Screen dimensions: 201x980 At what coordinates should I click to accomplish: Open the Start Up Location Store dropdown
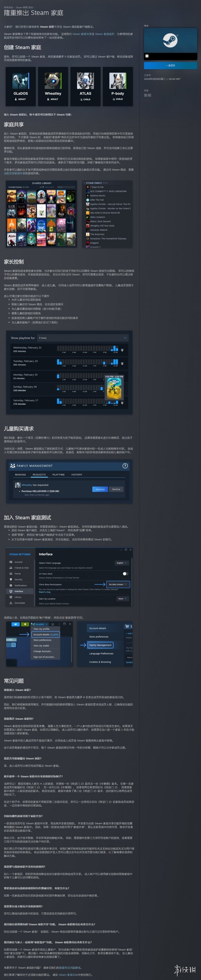tap(122, 598)
